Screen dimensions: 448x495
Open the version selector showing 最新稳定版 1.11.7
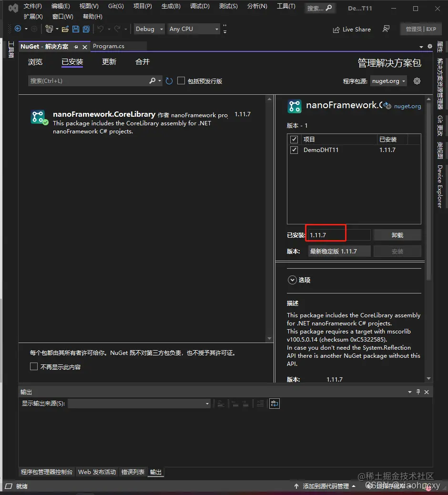339,251
